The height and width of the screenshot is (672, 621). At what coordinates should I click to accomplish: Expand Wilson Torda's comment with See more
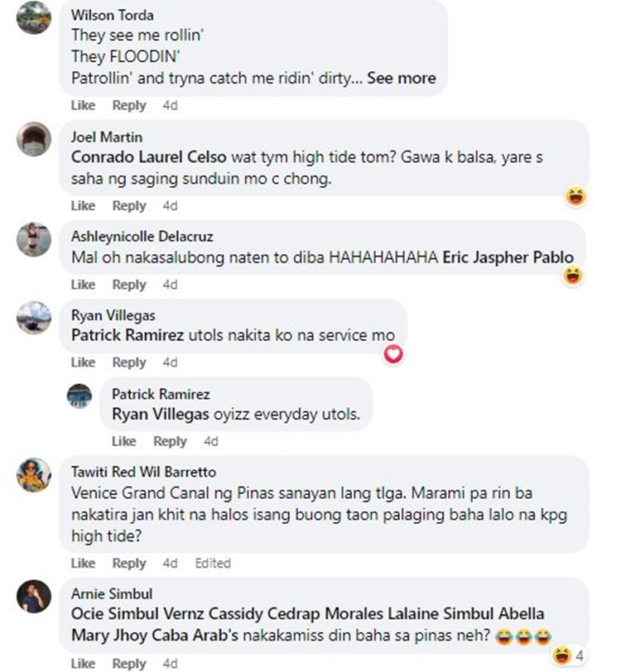(402, 78)
